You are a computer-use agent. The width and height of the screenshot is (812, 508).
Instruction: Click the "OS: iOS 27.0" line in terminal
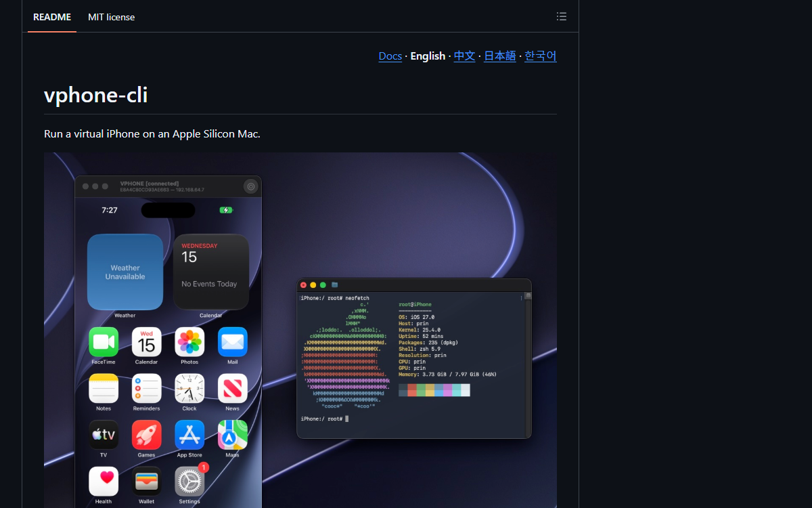tap(417, 317)
